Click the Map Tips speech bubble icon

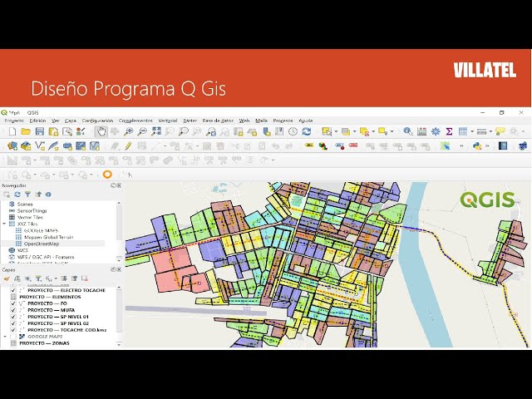[500, 131]
